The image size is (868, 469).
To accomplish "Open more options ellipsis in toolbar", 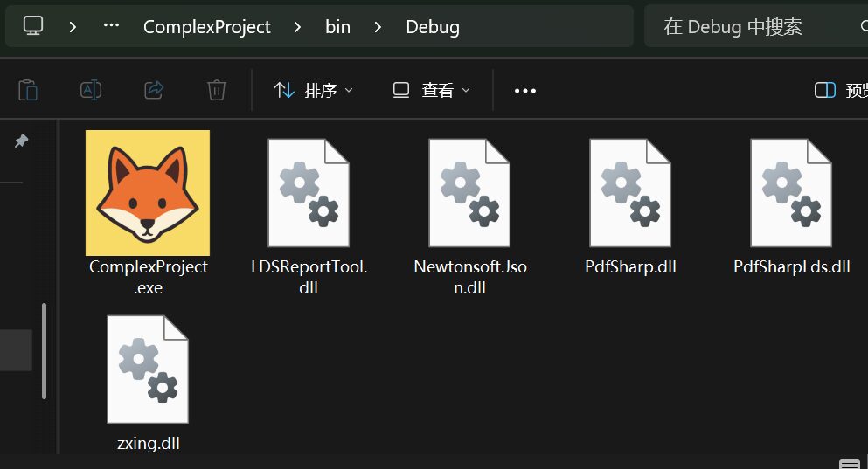I will (x=524, y=90).
